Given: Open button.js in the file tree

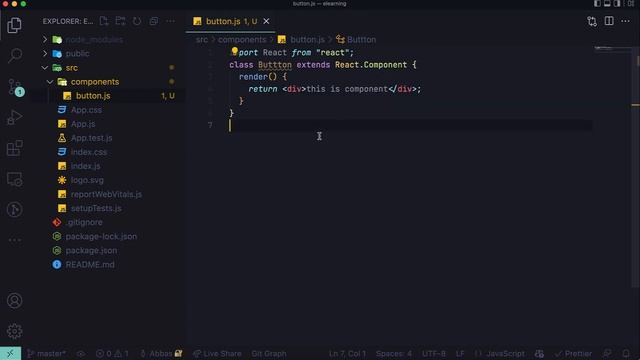Looking at the screenshot, I should pos(93,96).
